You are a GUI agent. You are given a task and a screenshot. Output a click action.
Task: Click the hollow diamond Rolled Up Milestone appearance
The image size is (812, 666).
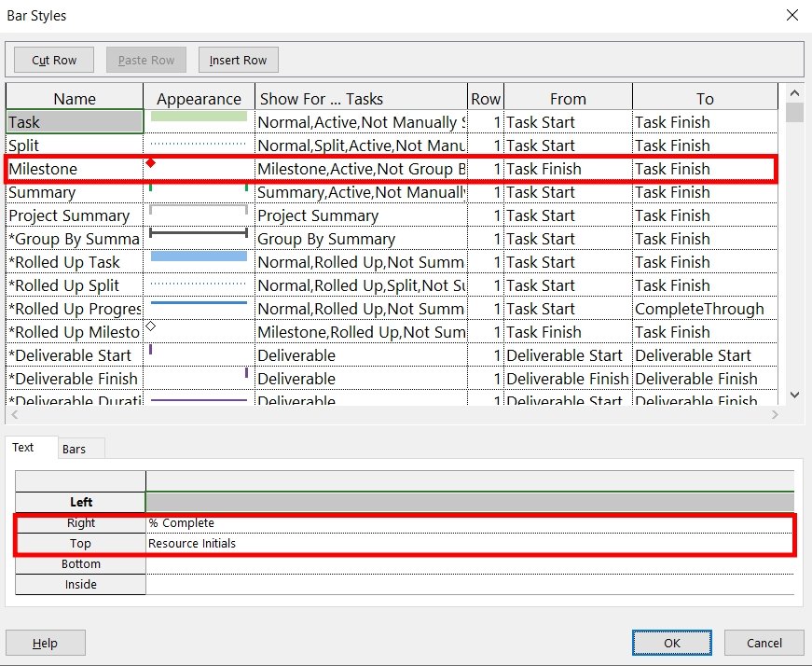[151, 326]
